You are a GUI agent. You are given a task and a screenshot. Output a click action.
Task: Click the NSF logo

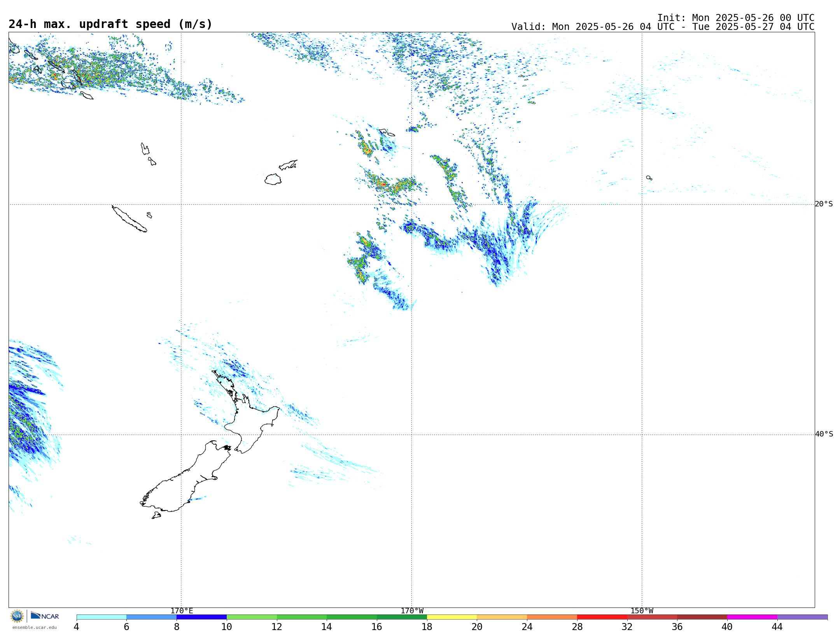[17, 616]
